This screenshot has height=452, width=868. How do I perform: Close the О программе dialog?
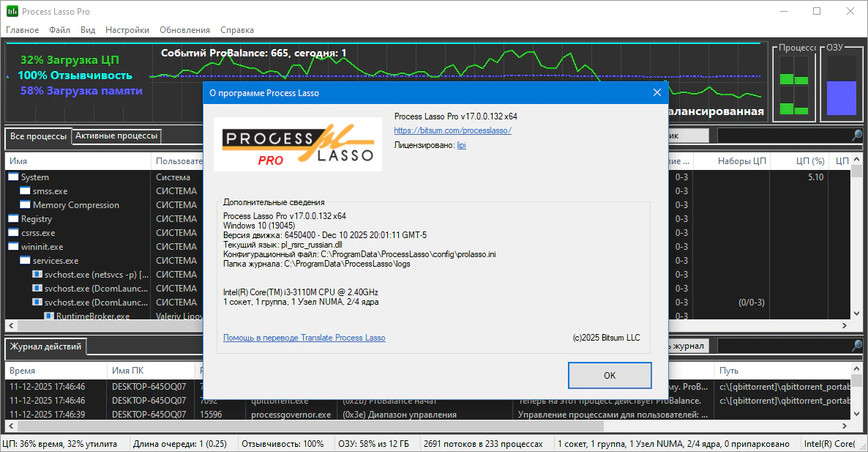[656, 93]
